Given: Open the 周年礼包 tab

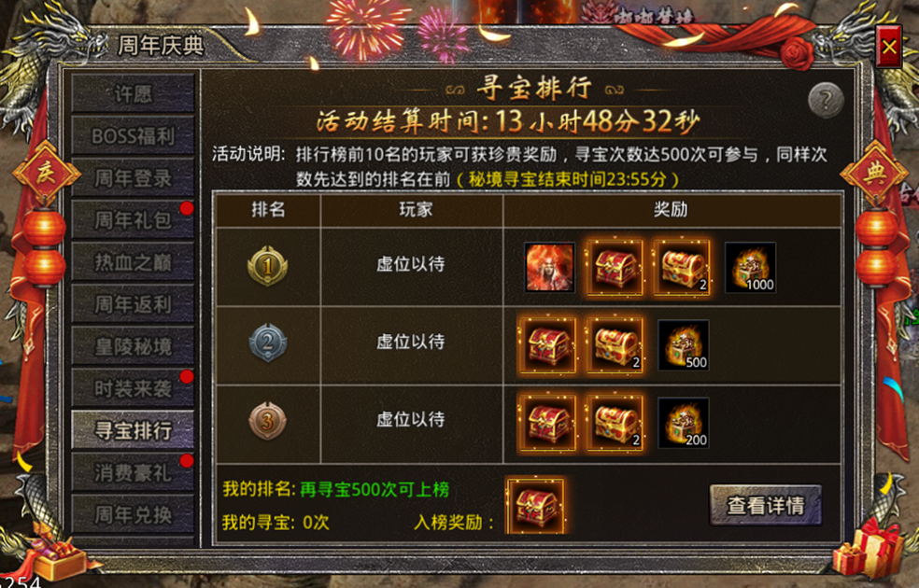Looking at the screenshot, I should [133, 220].
